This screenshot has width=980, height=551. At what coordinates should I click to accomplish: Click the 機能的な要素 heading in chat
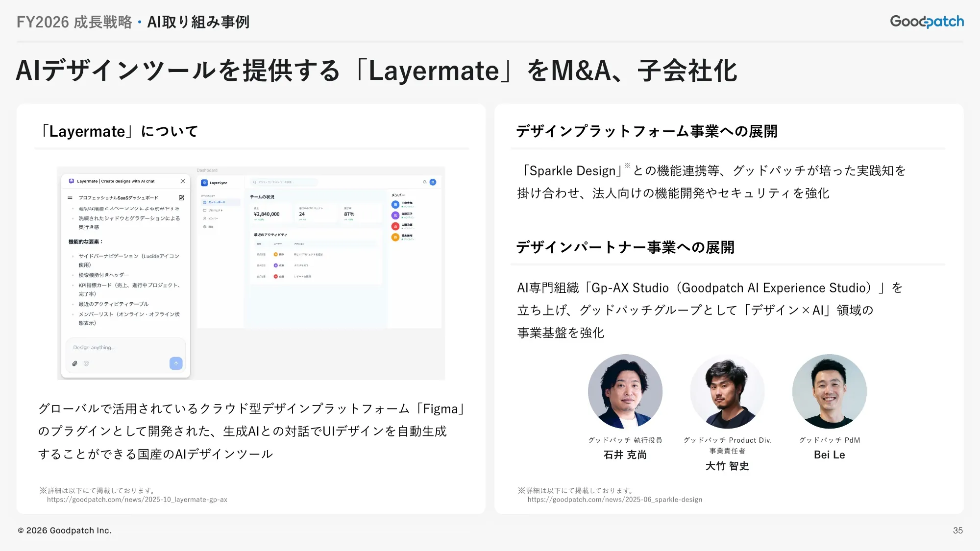tap(86, 242)
